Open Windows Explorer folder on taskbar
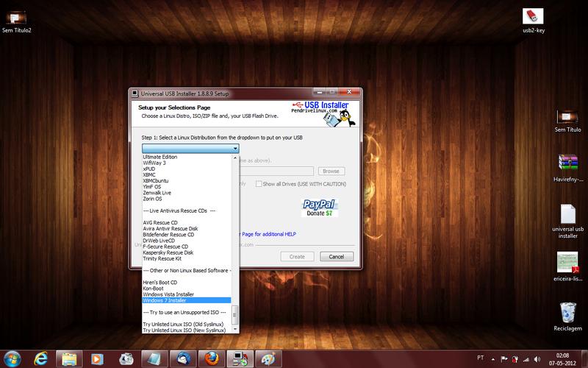588x368 pixels. pyautogui.click(x=69, y=359)
